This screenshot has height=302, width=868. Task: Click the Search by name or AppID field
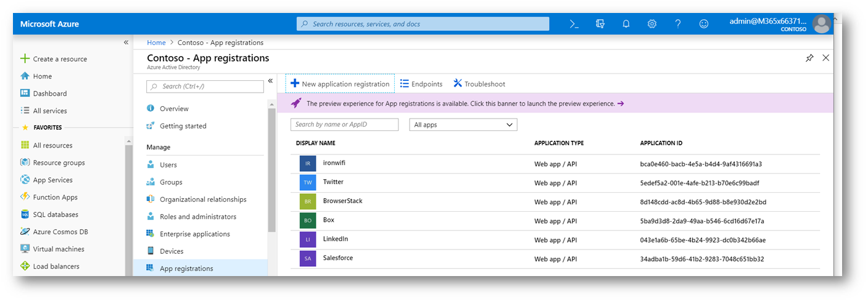tap(345, 125)
